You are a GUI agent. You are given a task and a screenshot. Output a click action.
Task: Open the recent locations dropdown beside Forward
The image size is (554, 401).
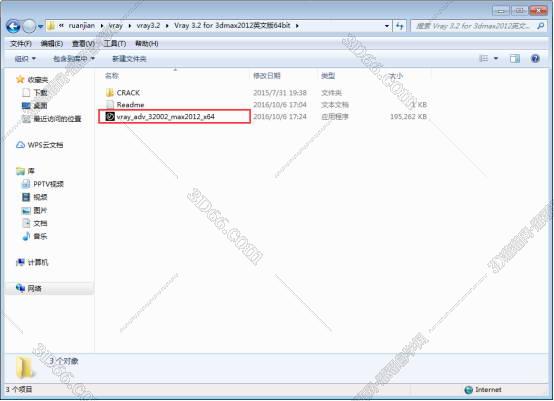coord(41,26)
